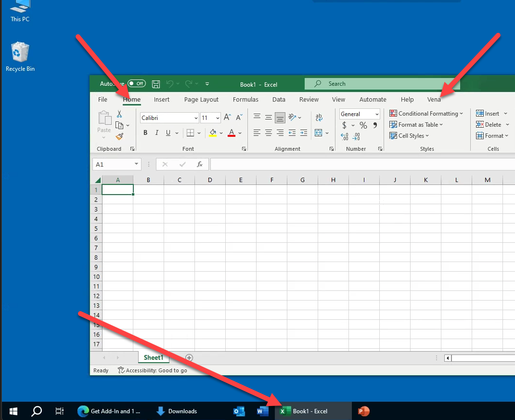This screenshot has height=420, width=515.
Task: Switch to Book1 - Excel taskbar button
Action: point(313,411)
